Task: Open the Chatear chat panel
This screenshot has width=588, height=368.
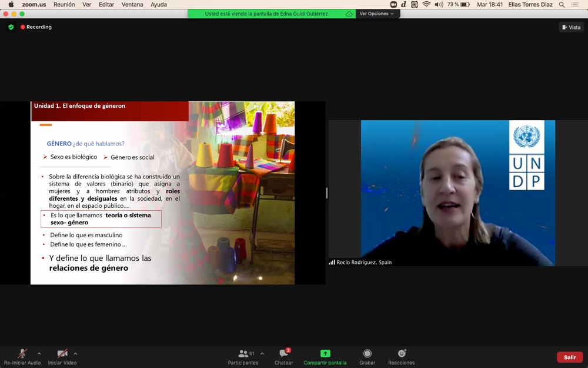Action: click(283, 356)
